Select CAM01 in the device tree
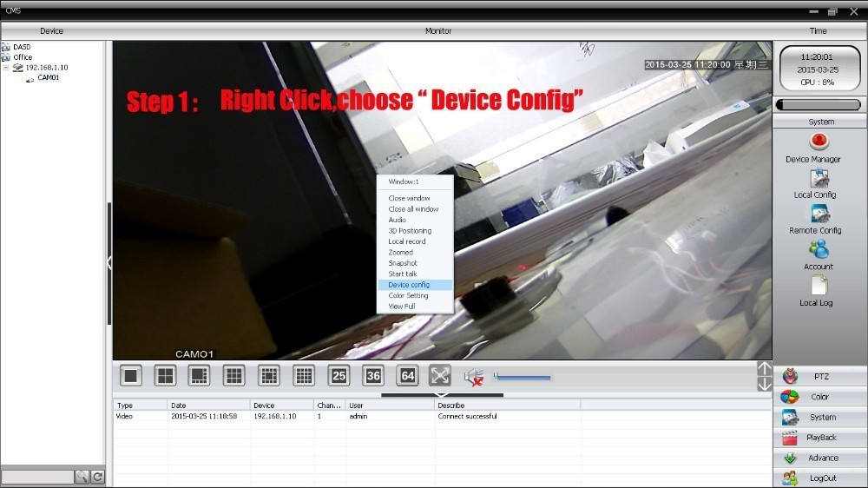This screenshot has width=868, height=488. point(49,78)
